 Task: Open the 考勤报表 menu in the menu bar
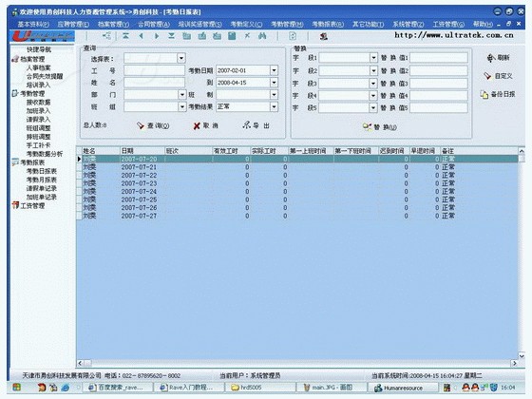[328, 24]
